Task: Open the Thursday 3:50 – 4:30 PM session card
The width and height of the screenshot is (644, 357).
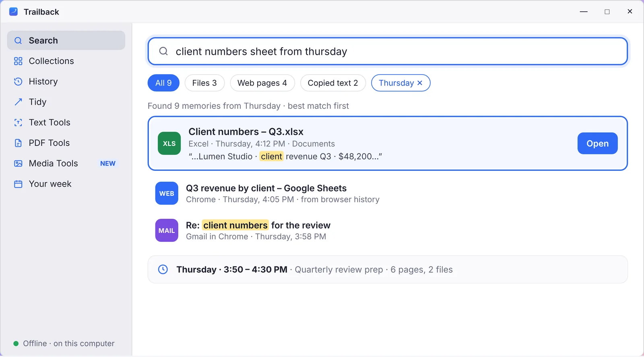Action: pyautogui.click(x=388, y=270)
